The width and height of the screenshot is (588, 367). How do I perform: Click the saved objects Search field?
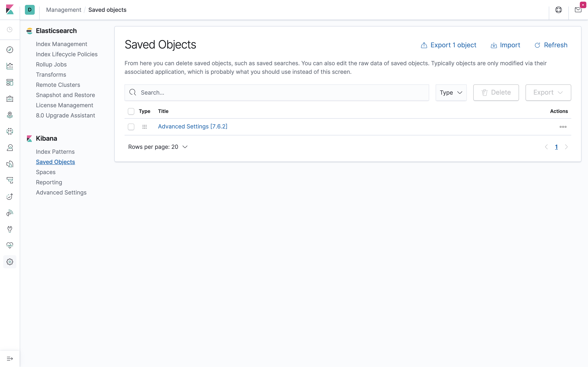pyautogui.click(x=277, y=93)
